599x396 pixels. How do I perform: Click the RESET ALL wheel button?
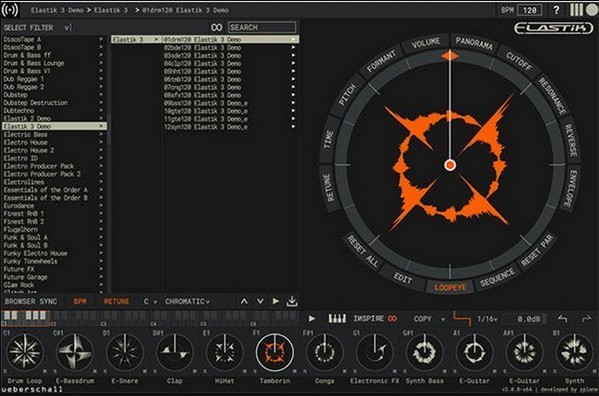[362, 251]
